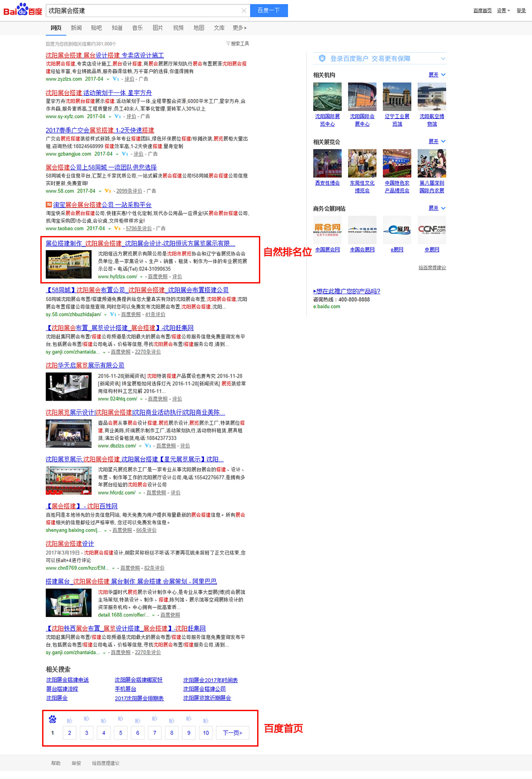Expand the 登录百度账户 panel chevron

tap(443, 59)
